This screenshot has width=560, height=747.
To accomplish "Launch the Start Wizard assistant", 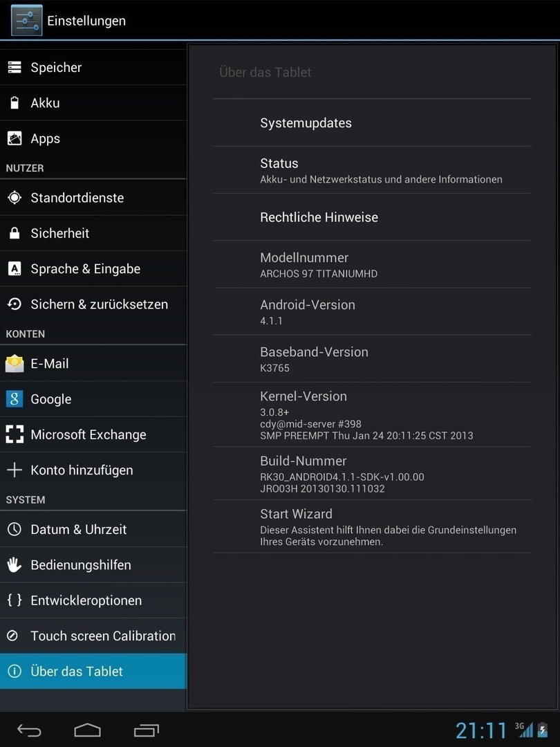I will click(x=372, y=526).
